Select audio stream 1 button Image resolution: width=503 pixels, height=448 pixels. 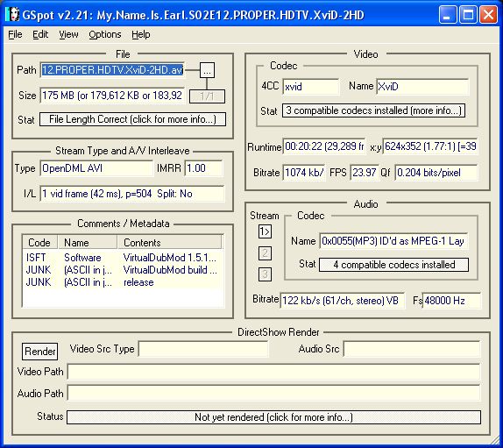click(x=265, y=231)
